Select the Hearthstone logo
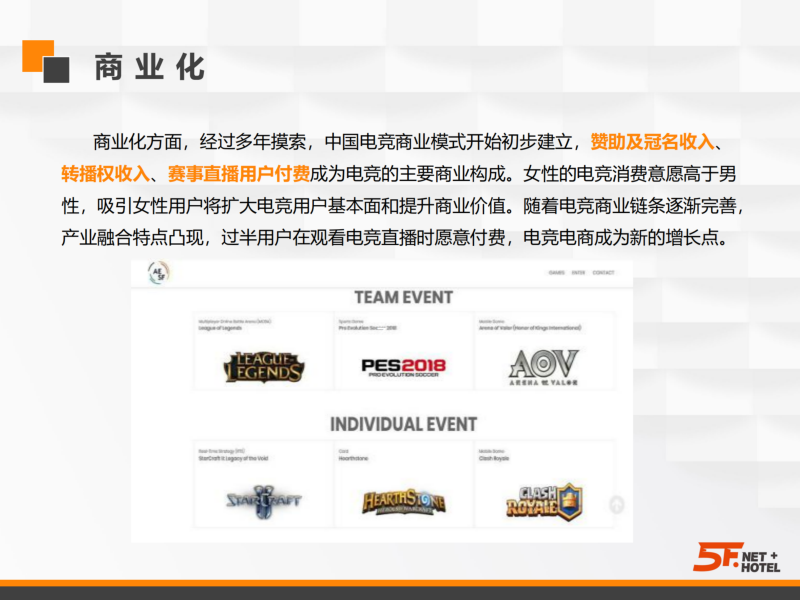This screenshot has width=800, height=600. [x=404, y=503]
